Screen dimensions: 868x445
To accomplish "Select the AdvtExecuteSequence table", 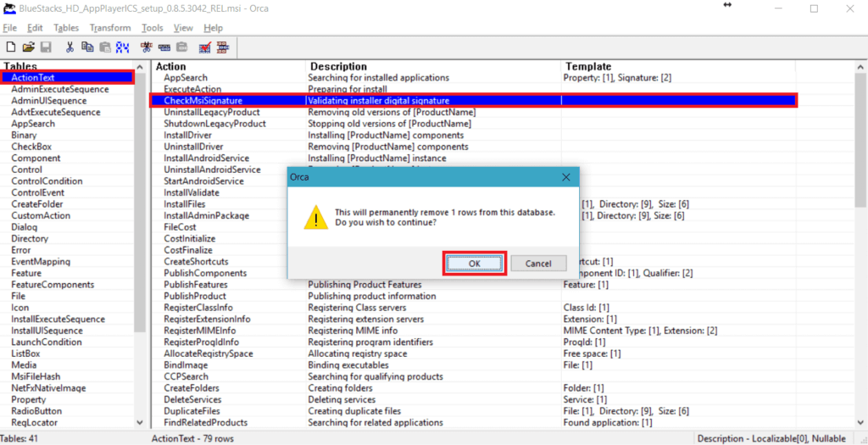I will pos(56,113).
